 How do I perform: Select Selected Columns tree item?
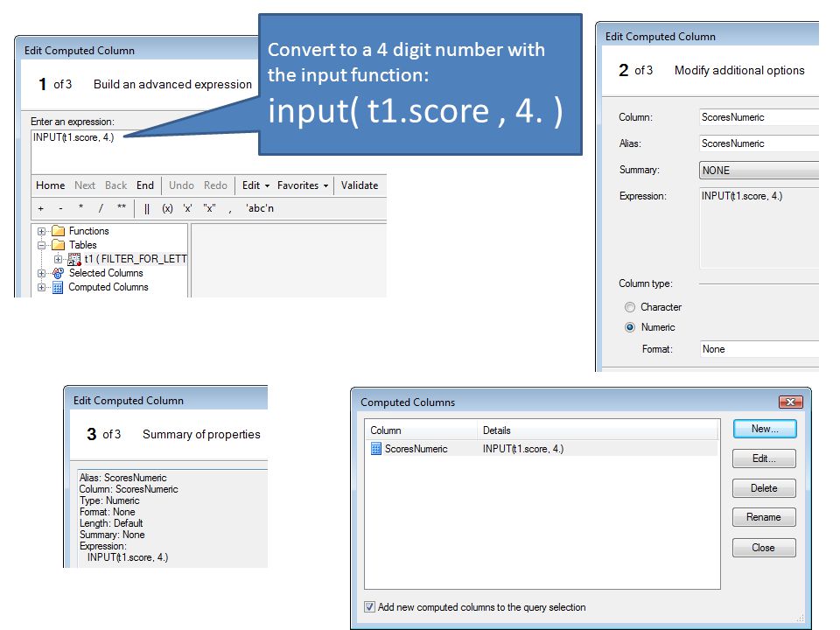coord(106,273)
